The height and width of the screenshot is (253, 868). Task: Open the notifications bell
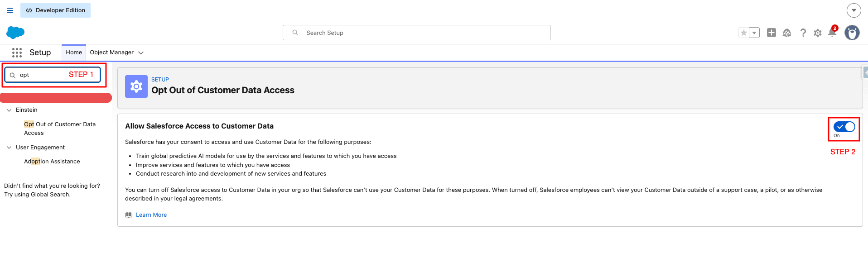point(832,32)
